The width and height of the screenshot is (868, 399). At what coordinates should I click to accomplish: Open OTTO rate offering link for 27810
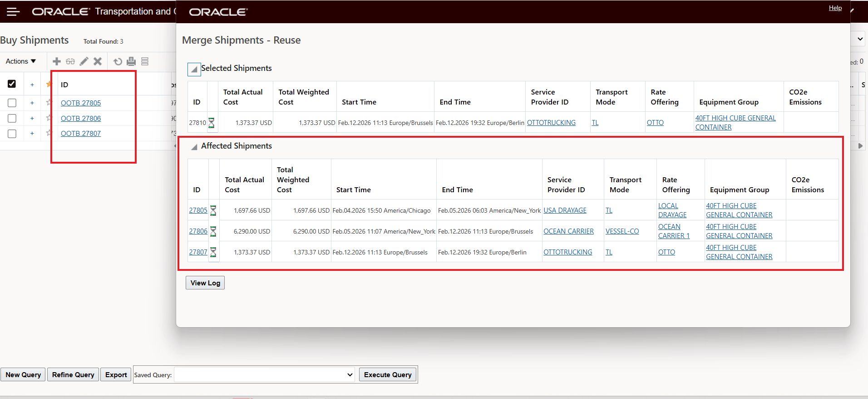(655, 123)
